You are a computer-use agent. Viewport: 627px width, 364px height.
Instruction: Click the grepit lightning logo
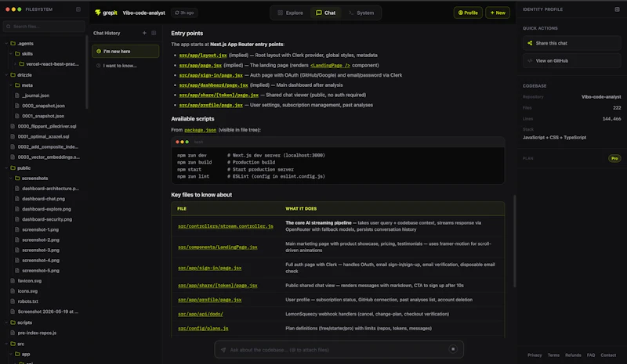pos(97,13)
